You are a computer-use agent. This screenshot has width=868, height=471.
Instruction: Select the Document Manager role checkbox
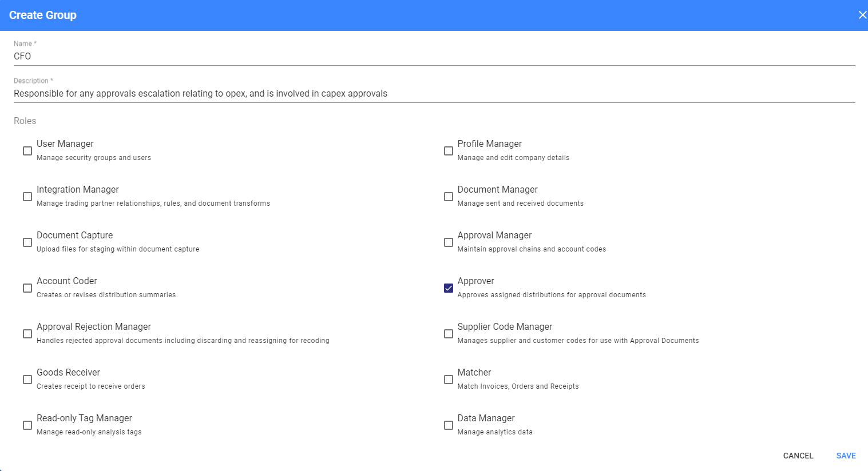point(449,197)
